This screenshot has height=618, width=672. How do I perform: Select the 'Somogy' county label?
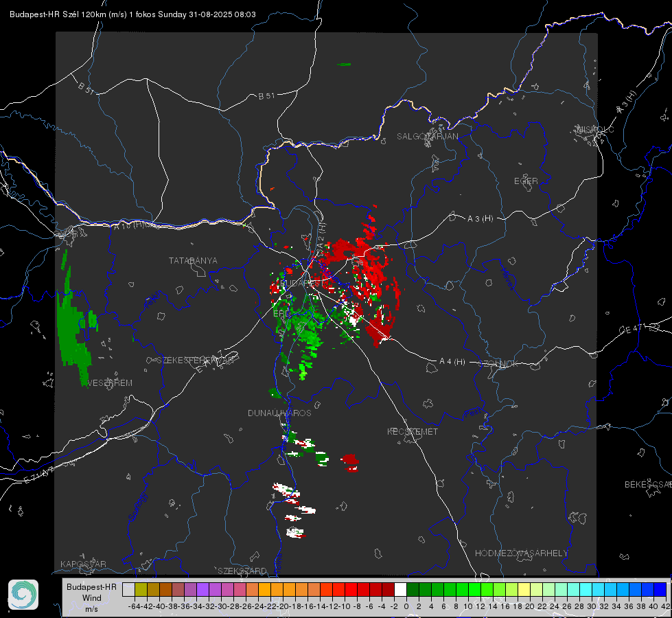point(139,507)
